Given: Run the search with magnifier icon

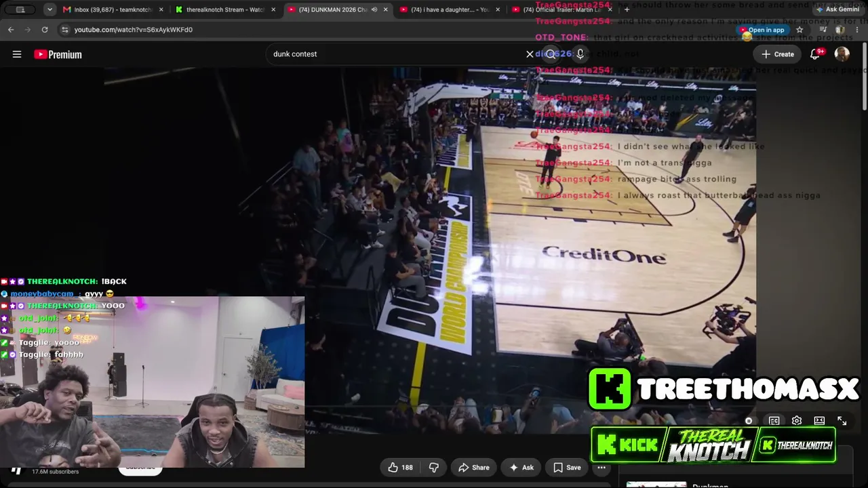Looking at the screenshot, I should pos(551,54).
